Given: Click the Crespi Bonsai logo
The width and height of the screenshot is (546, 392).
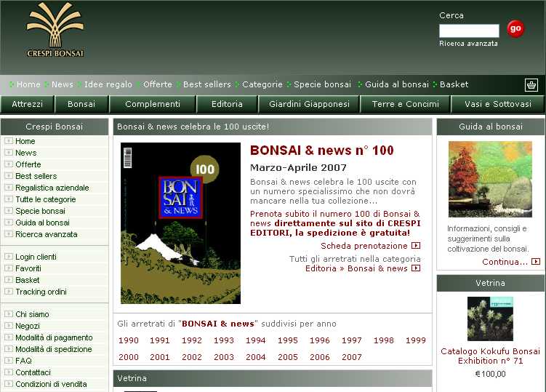Looking at the screenshot, I should [x=55, y=31].
